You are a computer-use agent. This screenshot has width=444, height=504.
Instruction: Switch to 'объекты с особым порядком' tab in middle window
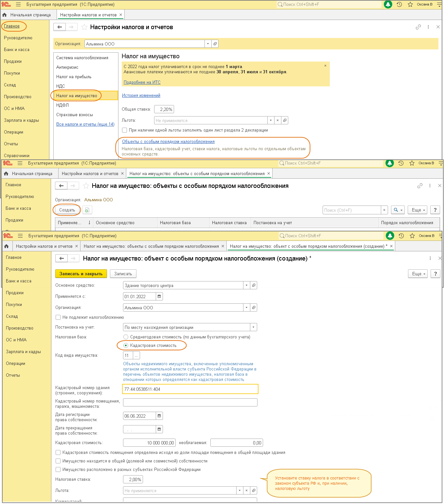point(197,174)
